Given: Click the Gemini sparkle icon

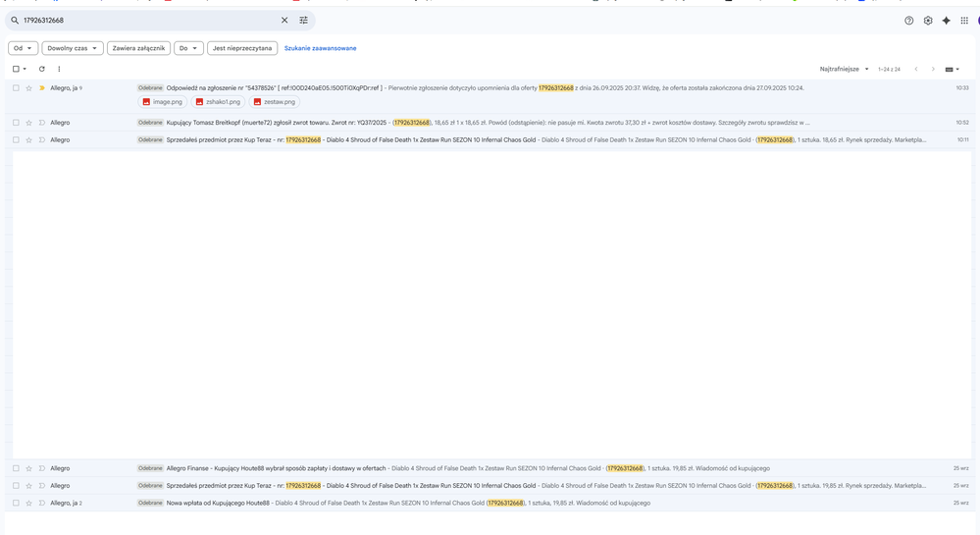Looking at the screenshot, I should coord(946,21).
